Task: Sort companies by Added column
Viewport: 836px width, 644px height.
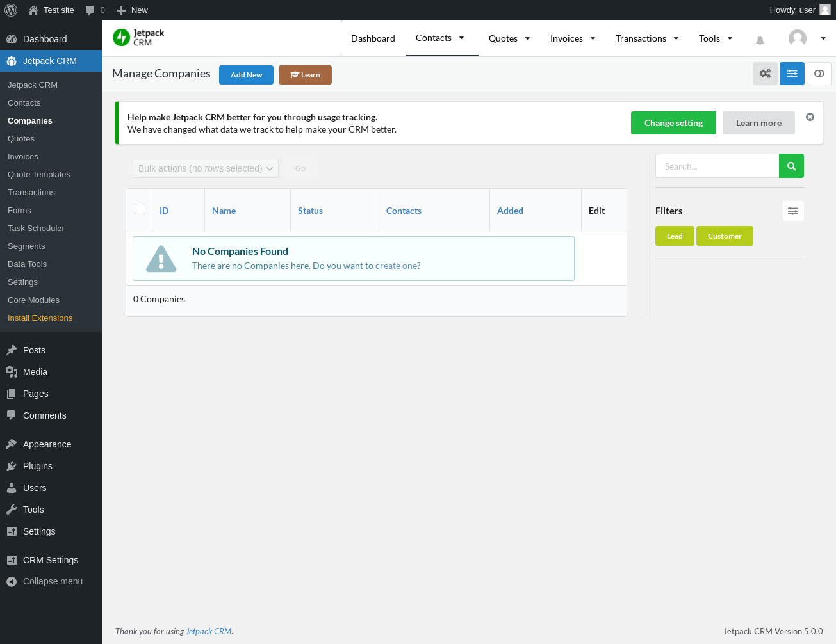Action: point(510,211)
